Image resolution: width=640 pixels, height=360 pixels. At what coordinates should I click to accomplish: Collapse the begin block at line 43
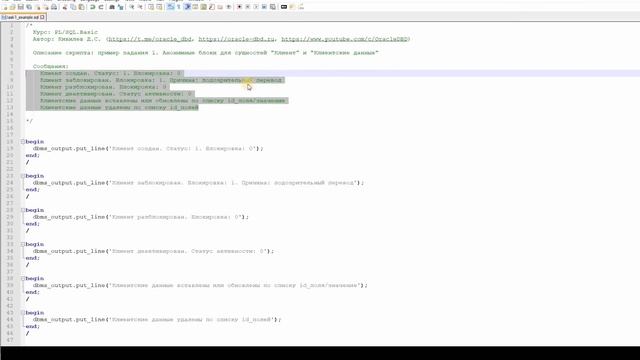[23, 313]
